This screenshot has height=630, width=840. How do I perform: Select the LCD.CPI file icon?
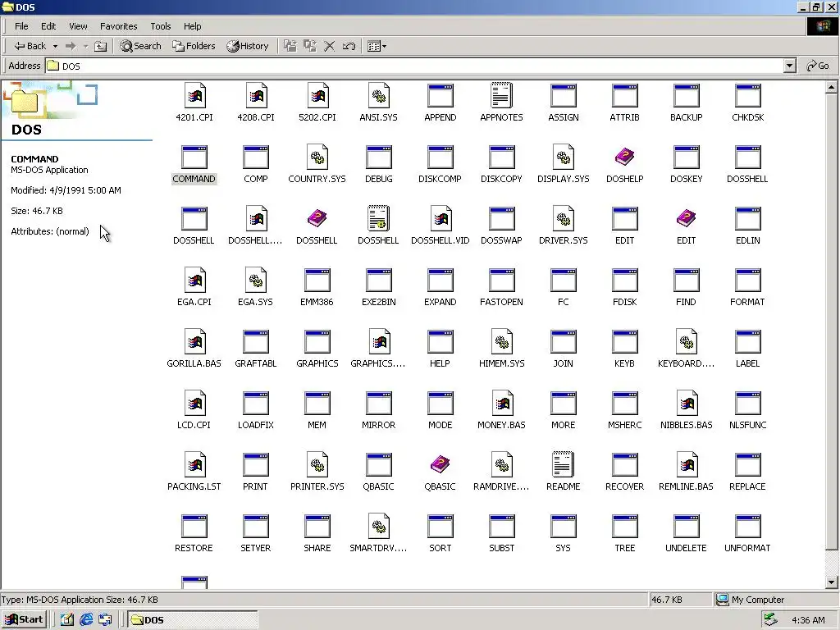coord(194,404)
